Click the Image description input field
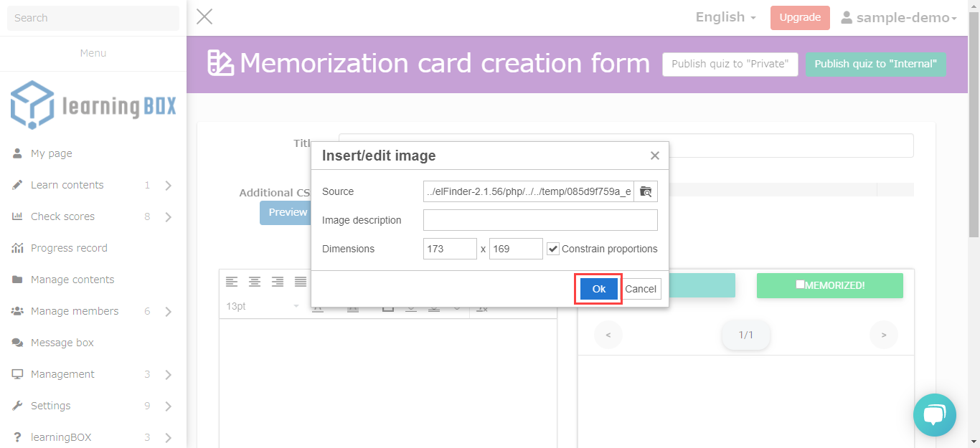The height and width of the screenshot is (448, 980). point(540,220)
